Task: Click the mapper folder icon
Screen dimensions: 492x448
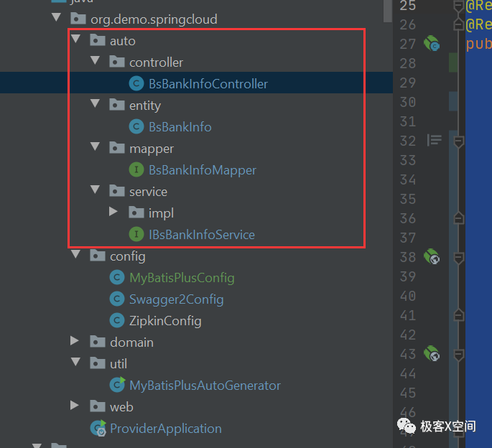Action: 117,147
